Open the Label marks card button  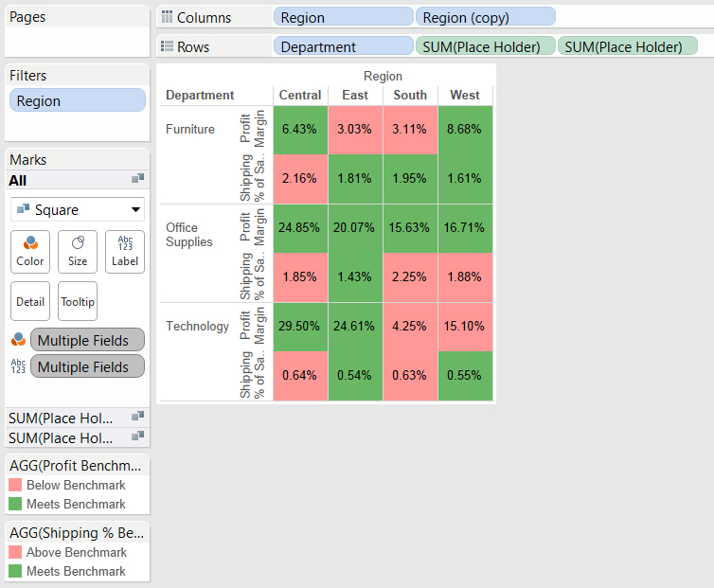click(125, 252)
